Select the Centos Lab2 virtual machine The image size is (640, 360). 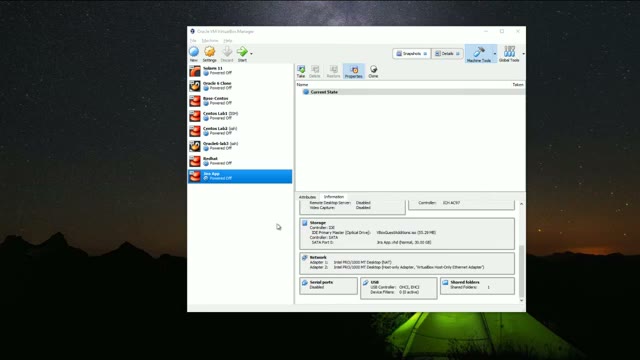click(x=240, y=131)
